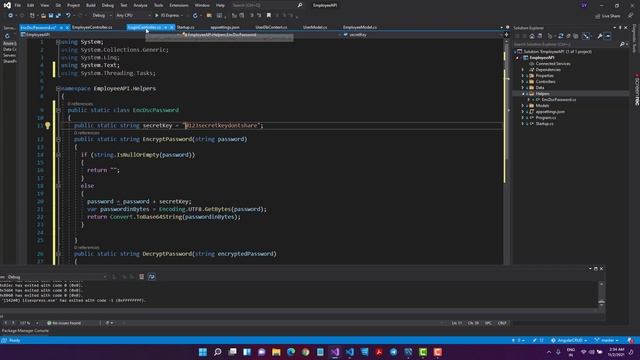
Task: Expand the Properties folder node
Action: (x=523, y=76)
